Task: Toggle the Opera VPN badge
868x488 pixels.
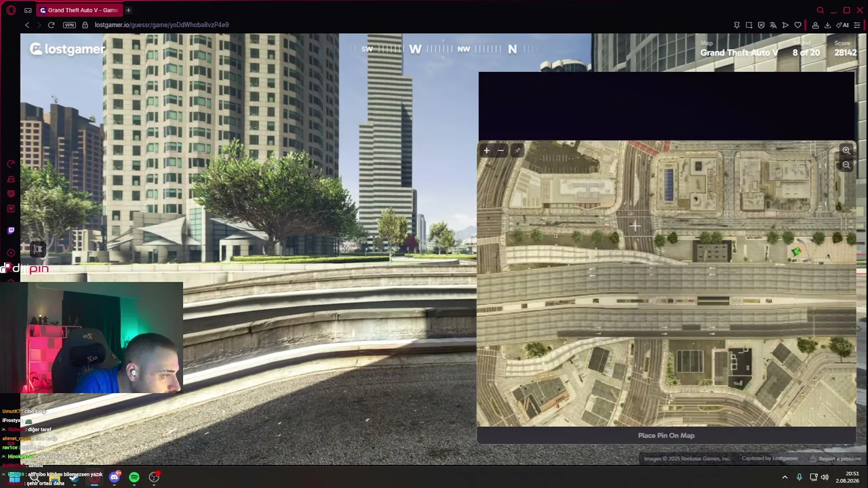Action: tap(69, 25)
